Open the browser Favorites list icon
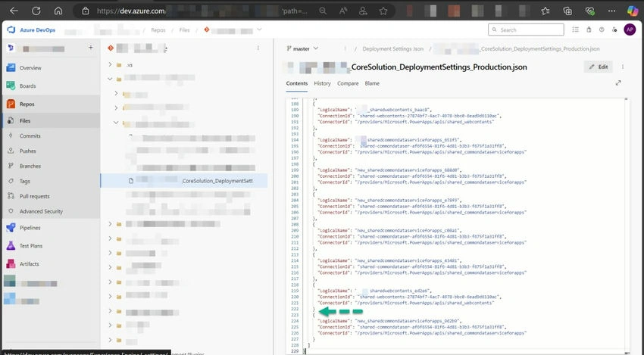The width and height of the screenshot is (644, 355). point(545,11)
